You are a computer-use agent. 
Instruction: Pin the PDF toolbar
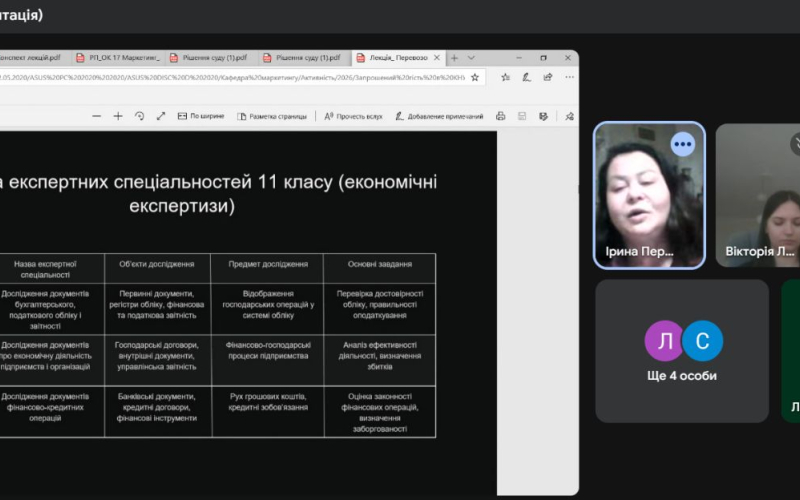(569, 116)
